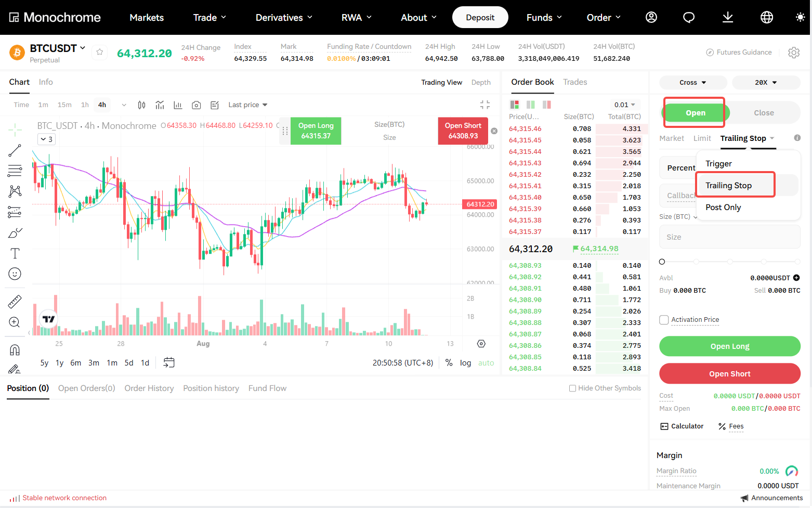The width and height of the screenshot is (812, 508).
Task: Expand the Last price dropdown
Action: 248,105
